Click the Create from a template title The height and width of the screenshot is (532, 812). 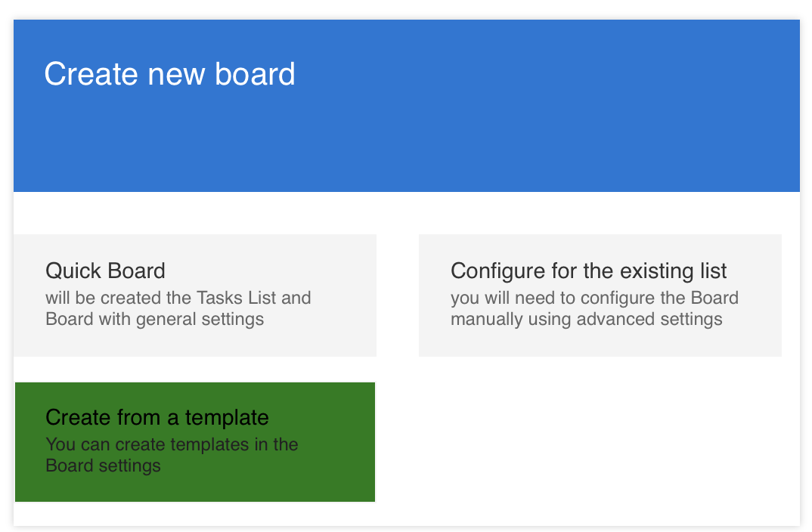(x=157, y=417)
